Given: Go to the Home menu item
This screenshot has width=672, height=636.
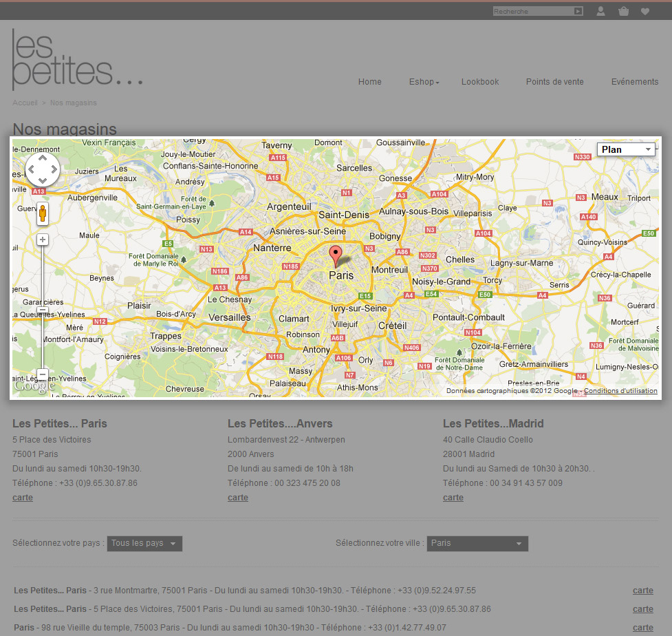Looking at the screenshot, I should coord(370,81).
